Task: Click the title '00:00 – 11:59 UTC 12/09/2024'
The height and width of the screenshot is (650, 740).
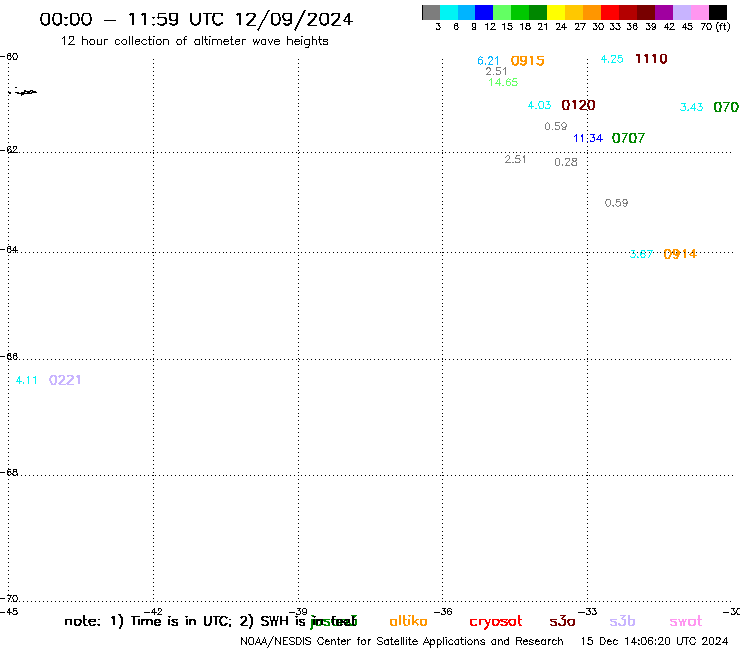Action: coord(196,19)
